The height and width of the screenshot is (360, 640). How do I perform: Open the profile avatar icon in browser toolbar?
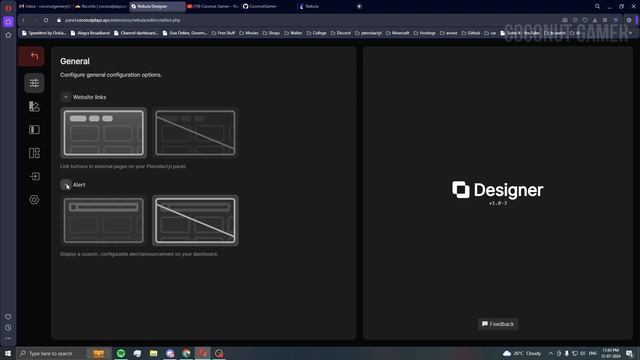coord(629,20)
